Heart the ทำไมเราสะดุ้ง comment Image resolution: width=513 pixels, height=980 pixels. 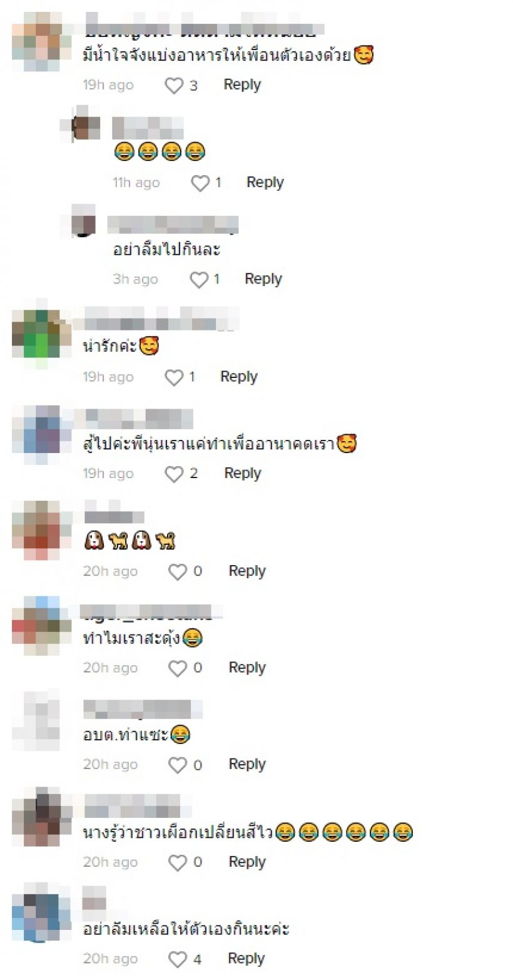click(178, 669)
